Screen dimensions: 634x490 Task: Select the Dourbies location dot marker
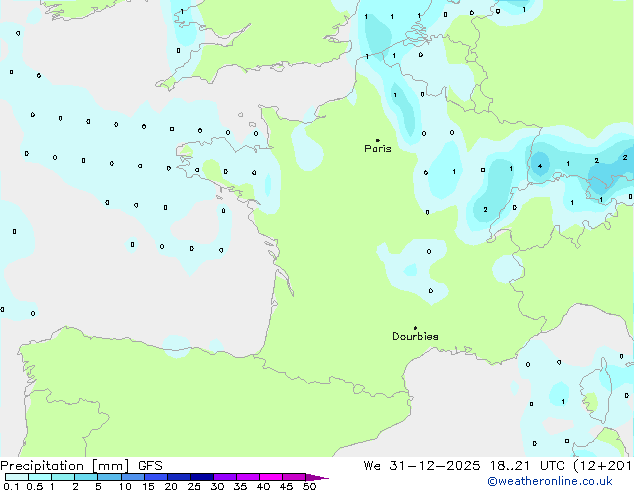pyautogui.click(x=415, y=328)
